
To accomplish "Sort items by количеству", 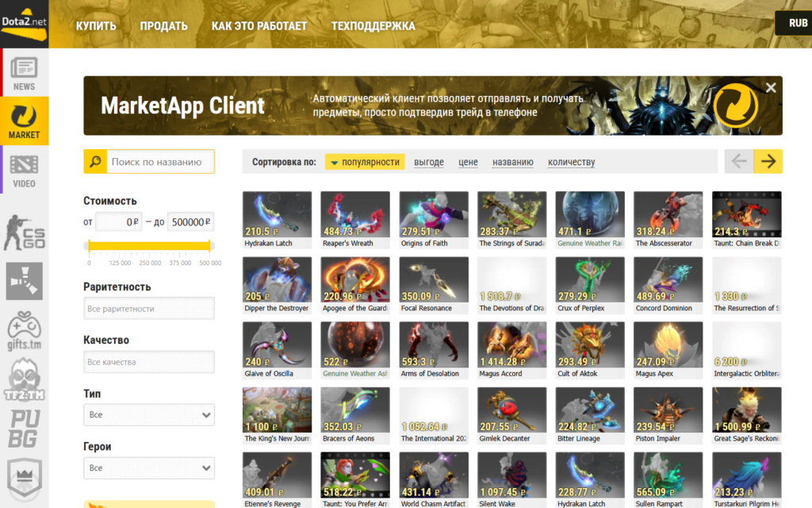I will [x=571, y=162].
